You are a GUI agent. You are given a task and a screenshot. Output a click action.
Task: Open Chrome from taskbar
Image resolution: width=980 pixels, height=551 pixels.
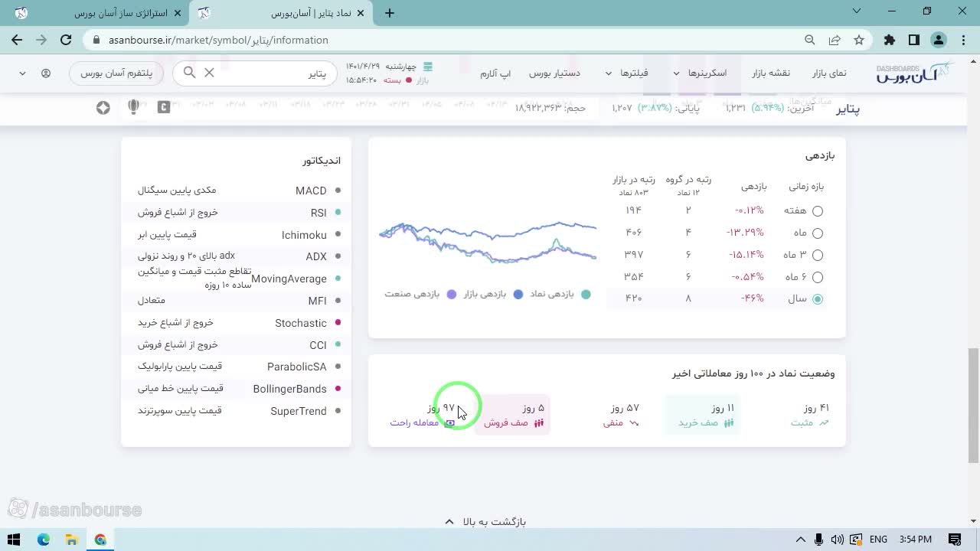pyautogui.click(x=100, y=540)
